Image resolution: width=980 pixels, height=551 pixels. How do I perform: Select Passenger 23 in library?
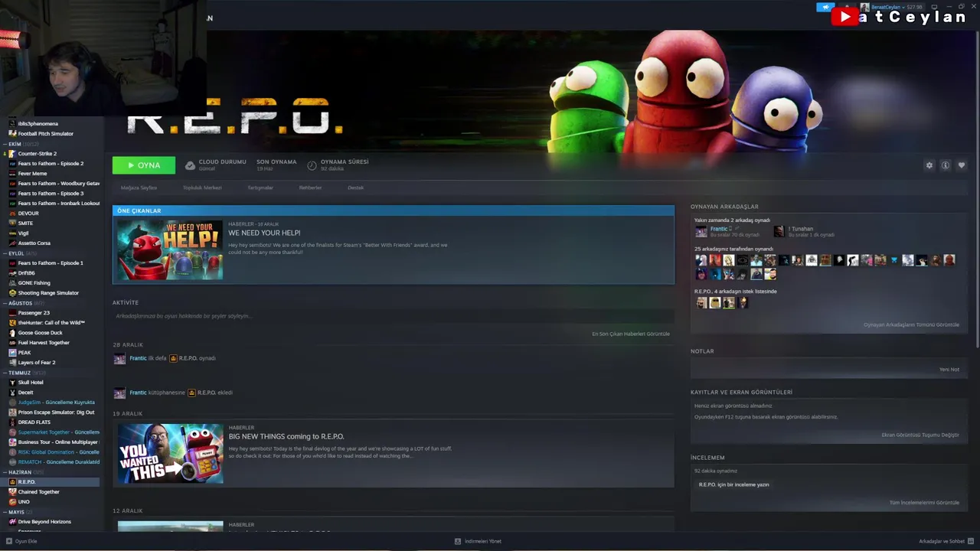(x=34, y=313)
